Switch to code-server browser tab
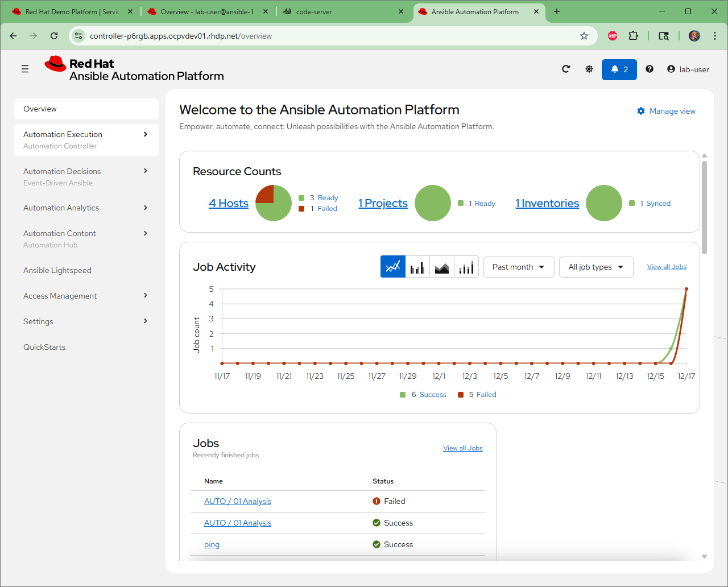This screenshot has height=587, width=728. pos(344,11)
